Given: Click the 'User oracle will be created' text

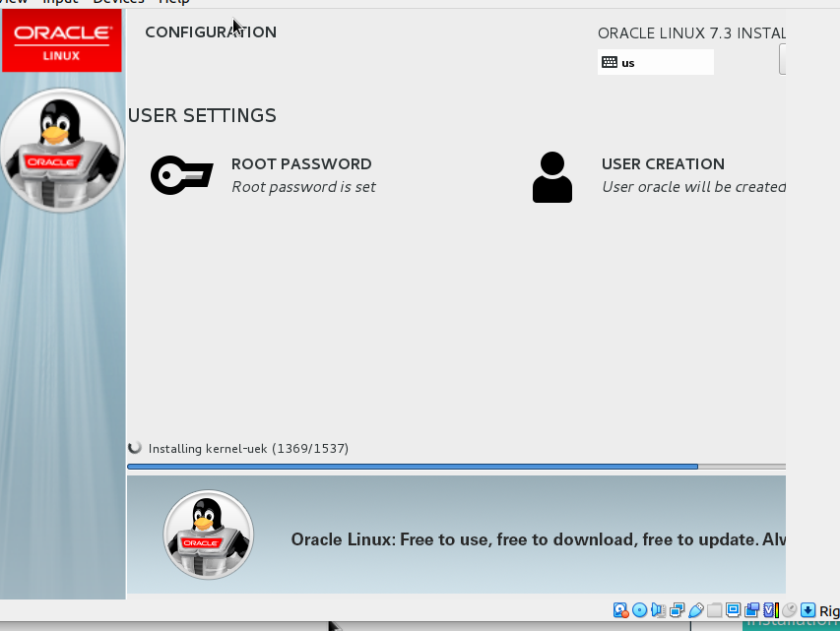Looking at the screenshot, I should point(693,187).
